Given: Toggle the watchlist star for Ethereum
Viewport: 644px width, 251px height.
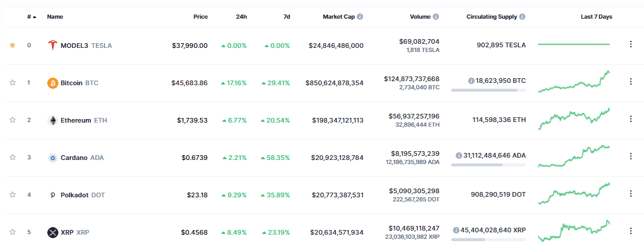Looking at the screenshot, I should (13, 120).
